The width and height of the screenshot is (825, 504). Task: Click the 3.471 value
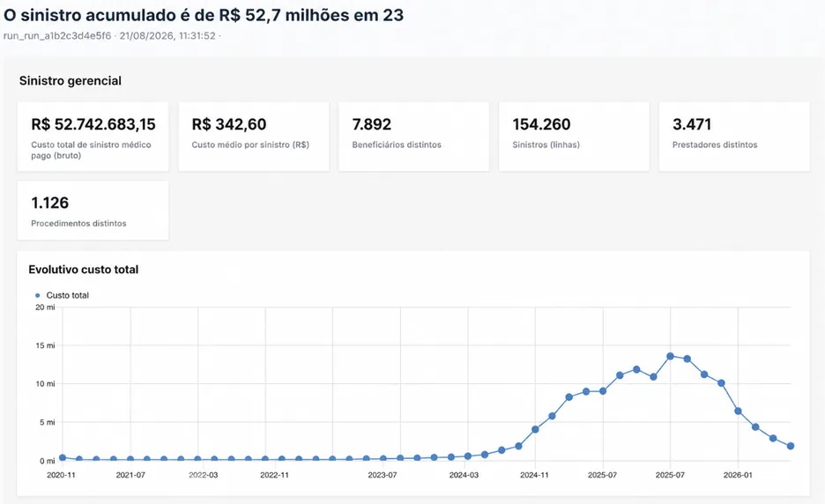pyautogui.click(x=692, y=124)
